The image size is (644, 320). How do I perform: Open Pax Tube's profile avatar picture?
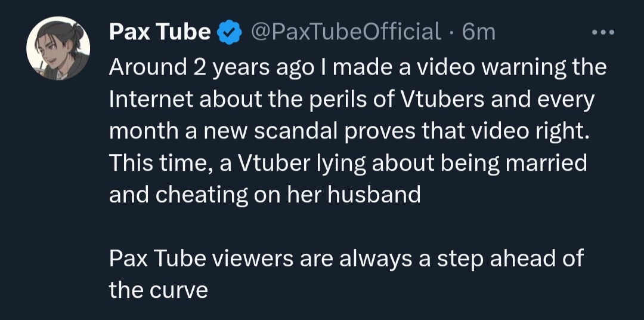coord(58,49)
